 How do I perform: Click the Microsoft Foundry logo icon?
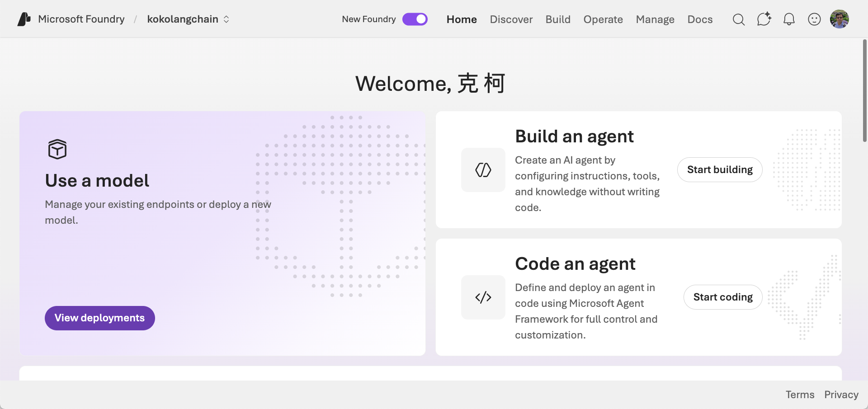click(24, 19)
